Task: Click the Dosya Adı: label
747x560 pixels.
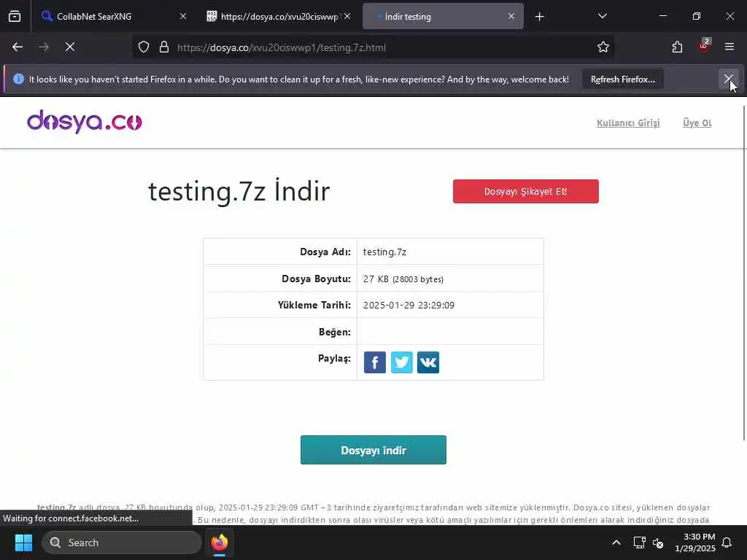Action: [x=325, y=252]
